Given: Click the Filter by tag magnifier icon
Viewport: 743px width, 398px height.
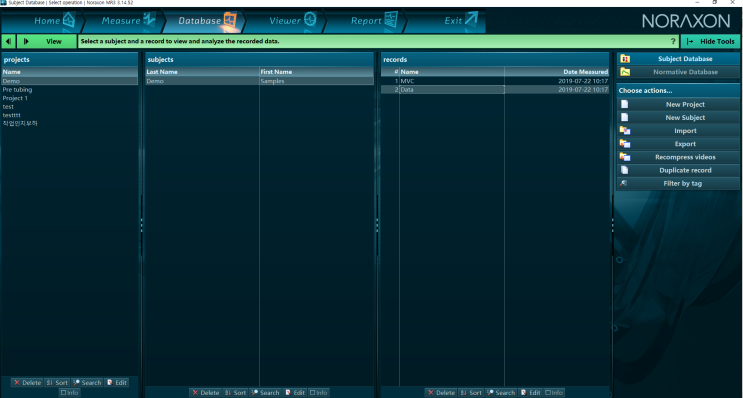Looking at the screenshot, I should pyautogui.click(x=624, y=183).
